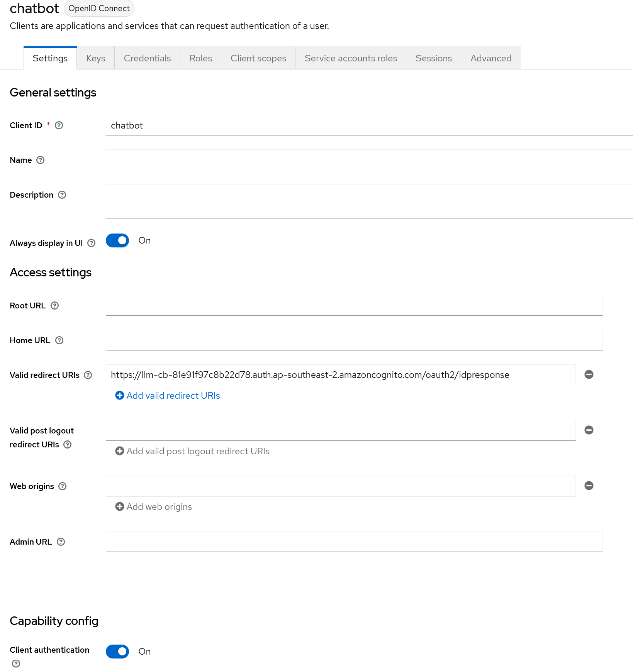Open the Client scopes tab

(258, 58)
